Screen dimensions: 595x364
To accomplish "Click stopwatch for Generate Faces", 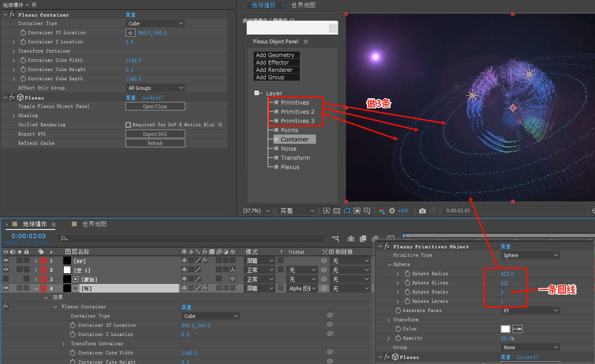I will tap(398, 311).
